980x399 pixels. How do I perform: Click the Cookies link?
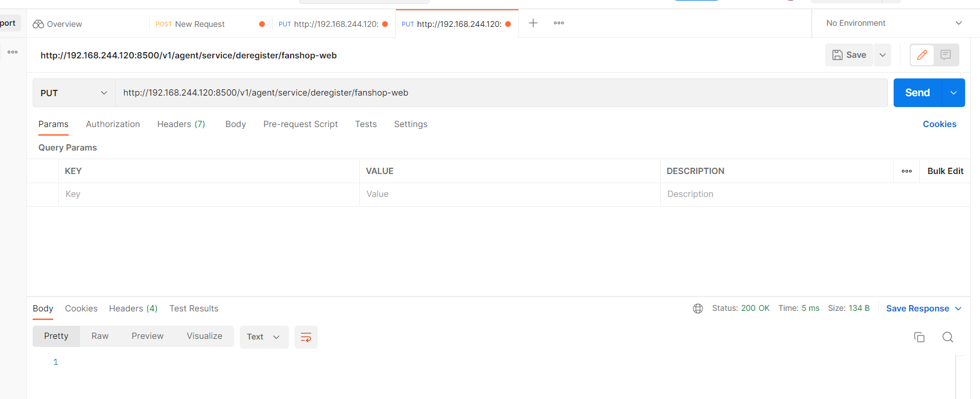pyautogui.click(x=939, y=124)
